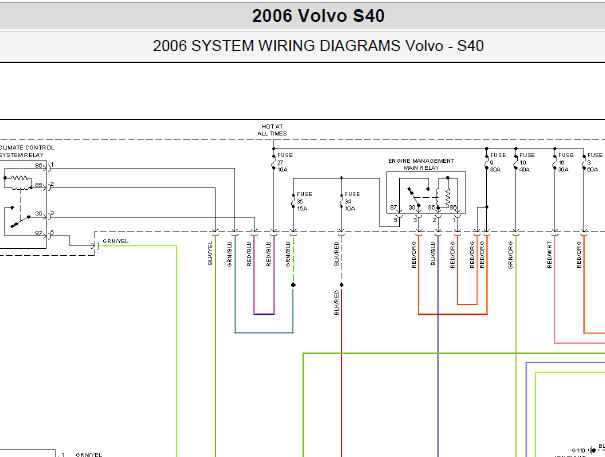Click the Fuse 10 40A label
Screen dimensions: 605x457
tap(527, 162)
